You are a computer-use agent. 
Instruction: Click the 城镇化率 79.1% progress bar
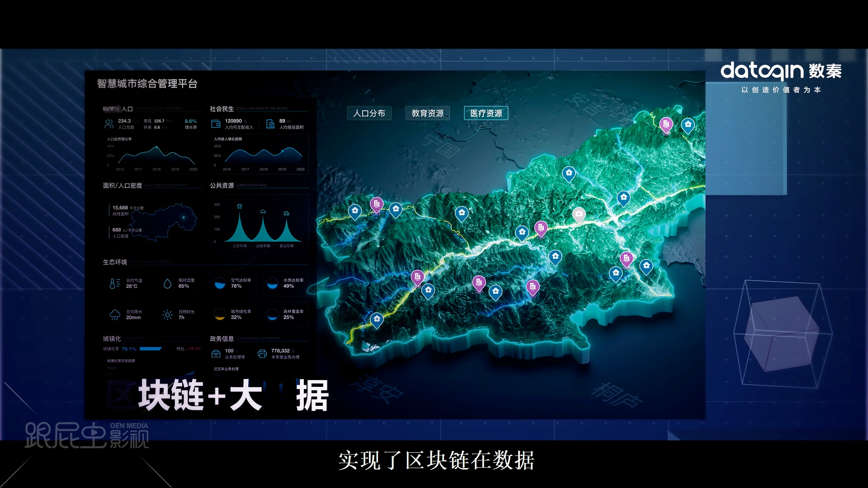click(151, 349)
